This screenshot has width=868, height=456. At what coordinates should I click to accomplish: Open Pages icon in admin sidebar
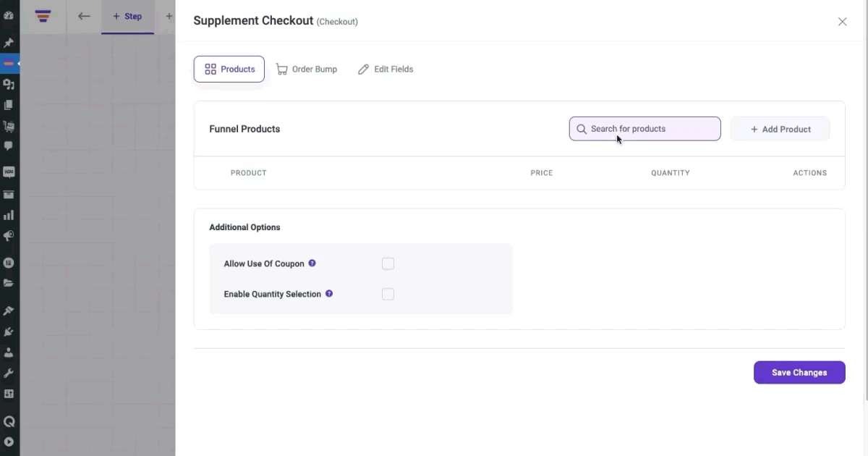pos(9,105)
